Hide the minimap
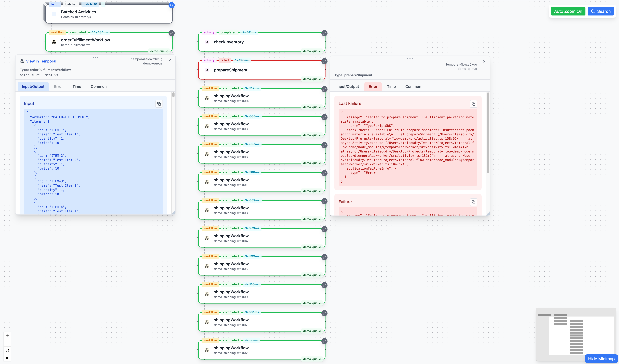Viewport: 619px width, 364px height. click(601, 359)
